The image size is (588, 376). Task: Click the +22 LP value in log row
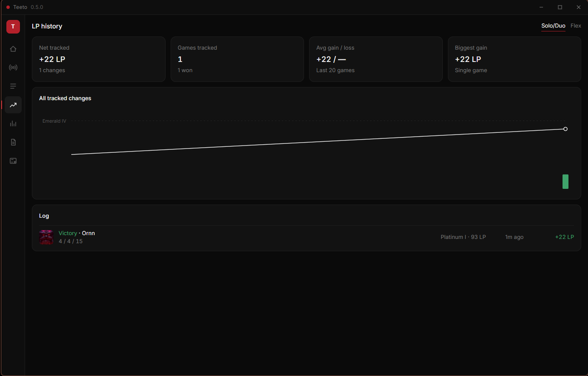(565, 237)
